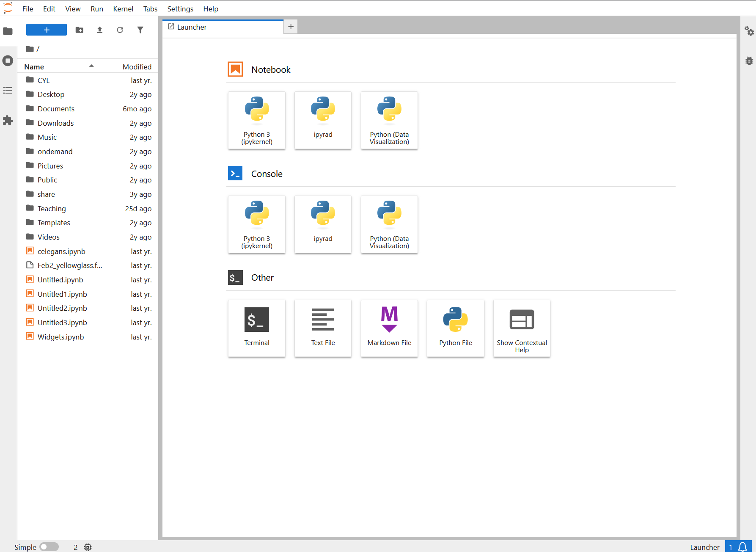This screenshot has height=552, width=756.
Task: Create a new Text File
Action: tap(323, 328)
